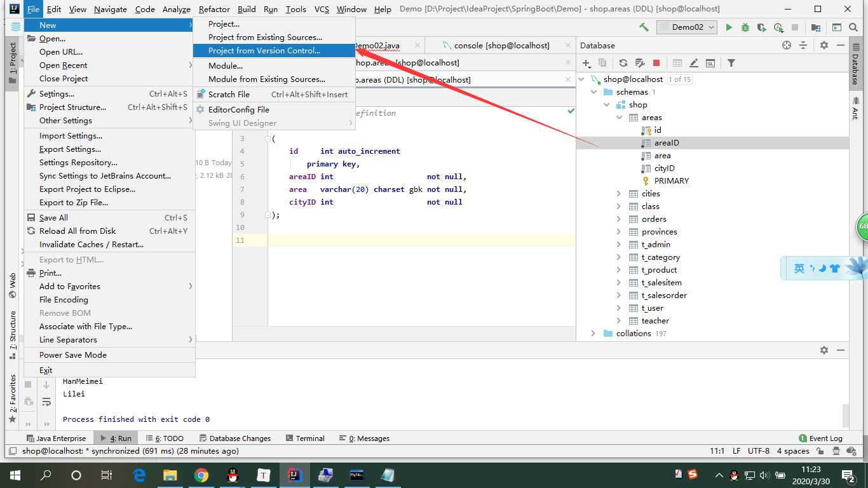Add new data source with plus icon
Screen dimensions: 868x488
(x=587, y=63)
